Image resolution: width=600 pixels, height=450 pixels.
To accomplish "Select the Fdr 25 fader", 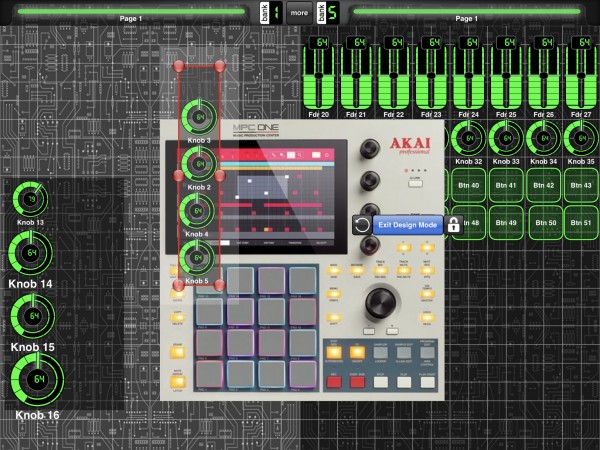I will point(506,73).
